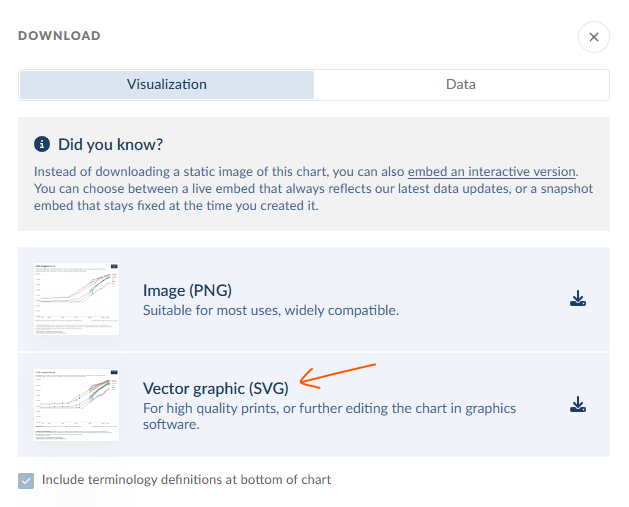Click the Vector graphic (SVG) title

click(x=215, y=388)
